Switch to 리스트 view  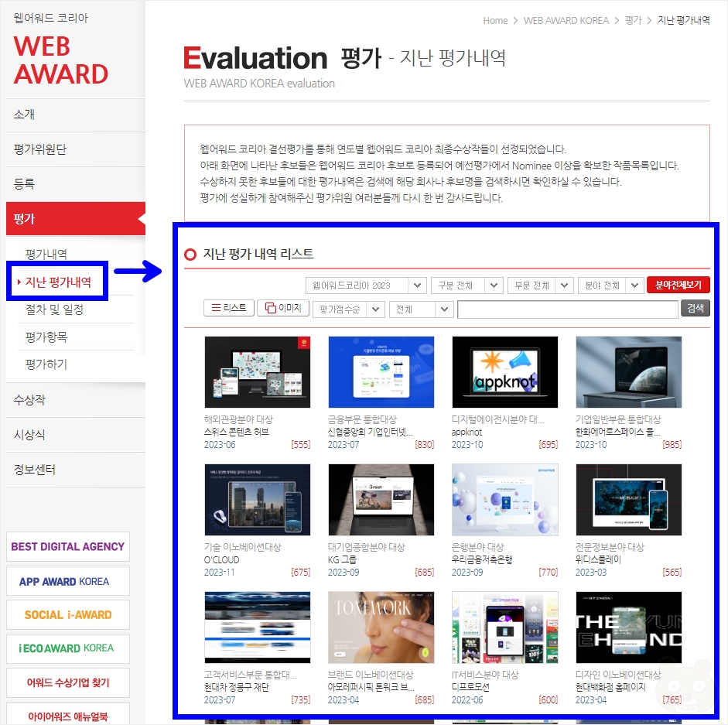point(229,308)
